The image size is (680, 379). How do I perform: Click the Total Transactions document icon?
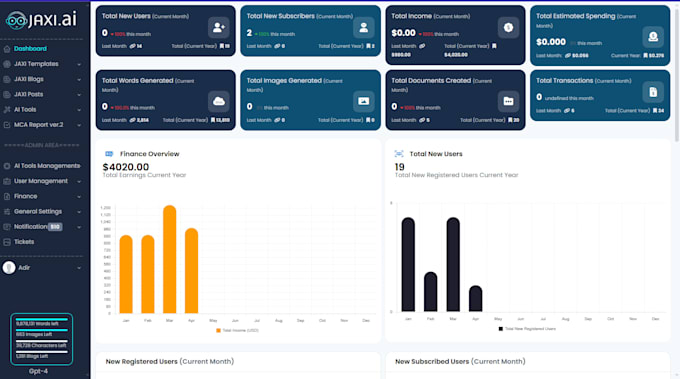pos(653,92)
